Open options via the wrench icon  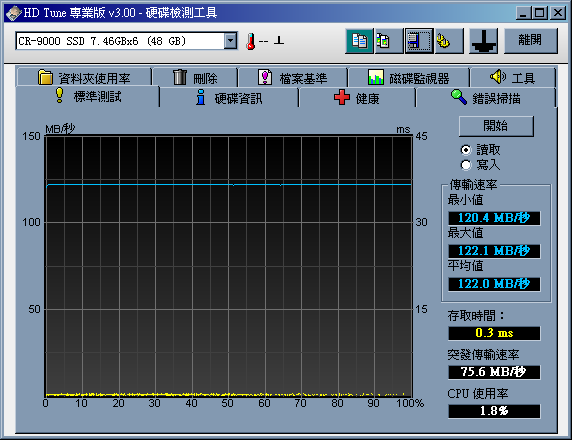coord(449,41)
